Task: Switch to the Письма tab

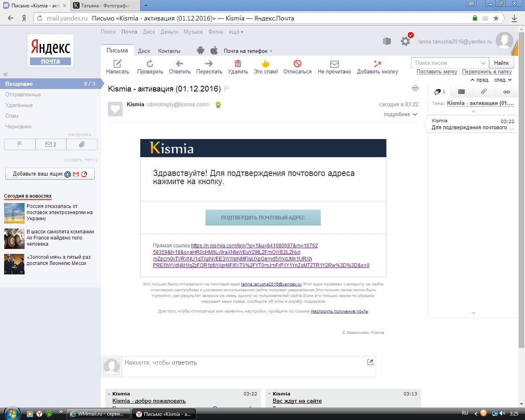Action: 117,50
